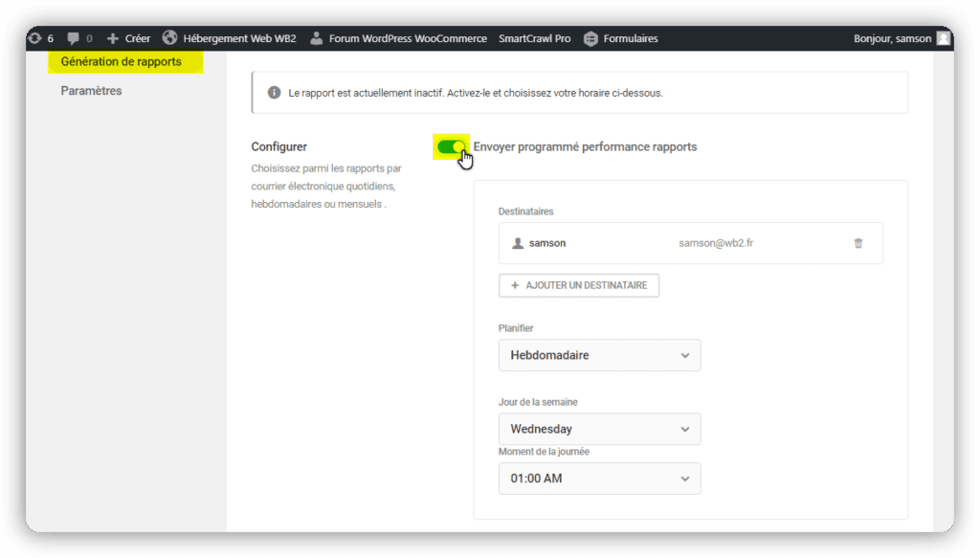The image size is (980, 558).
Task: Delete recipient samson via the trash icon
Action: click(859, 243)
